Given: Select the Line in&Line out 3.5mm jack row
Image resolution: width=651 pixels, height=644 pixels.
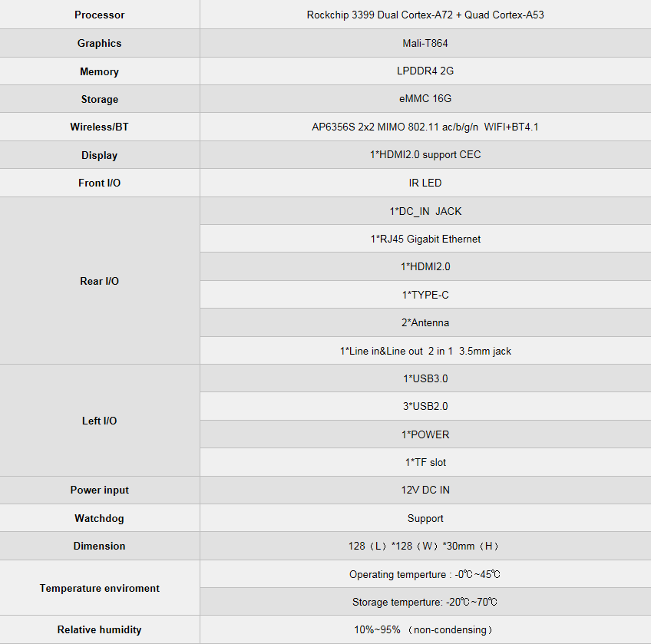Looking at the screenshot, I should 425,351.
